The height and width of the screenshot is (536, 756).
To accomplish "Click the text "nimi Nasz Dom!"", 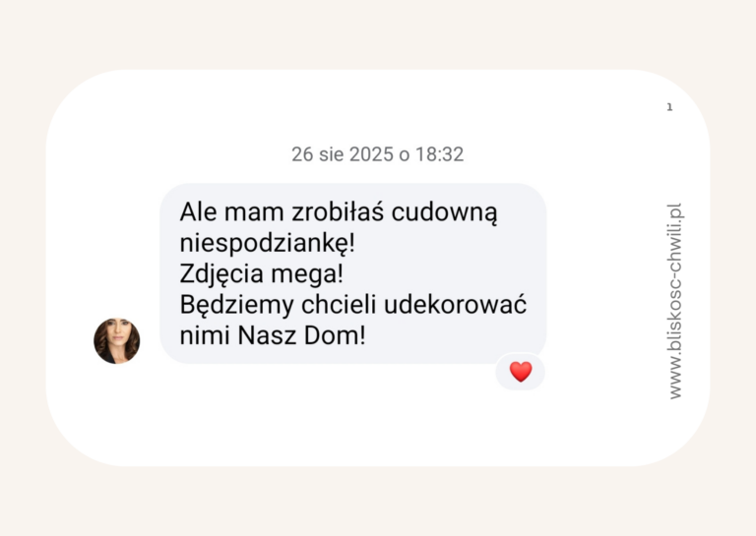I will [x=273, y=335].
